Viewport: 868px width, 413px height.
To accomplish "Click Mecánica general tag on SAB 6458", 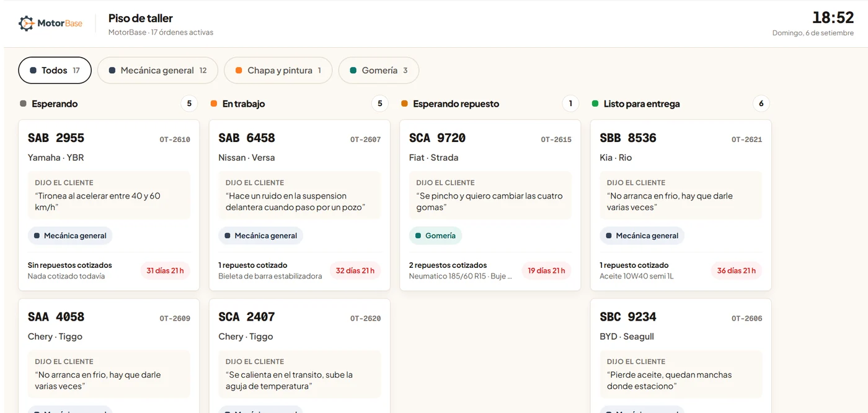I will tap(260, 236).
